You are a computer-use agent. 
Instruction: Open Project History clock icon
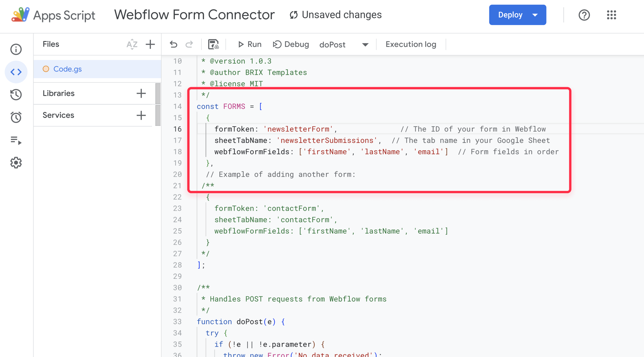click(16, 95)
